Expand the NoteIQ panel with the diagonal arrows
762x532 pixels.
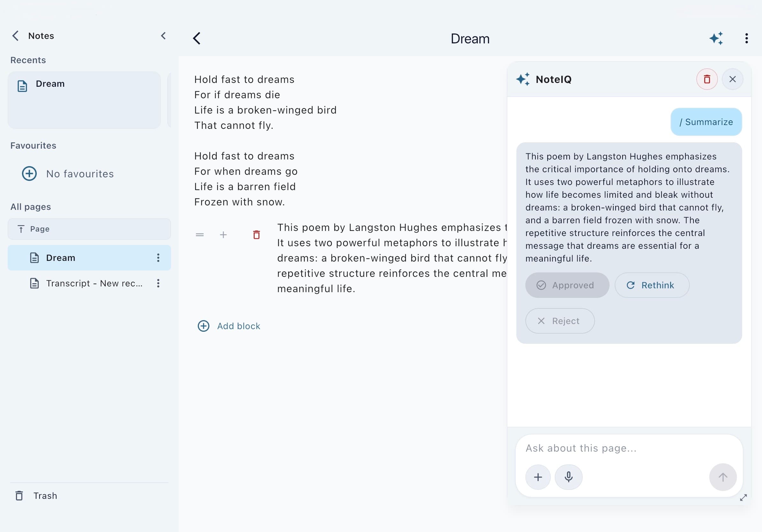click(743, 498)
